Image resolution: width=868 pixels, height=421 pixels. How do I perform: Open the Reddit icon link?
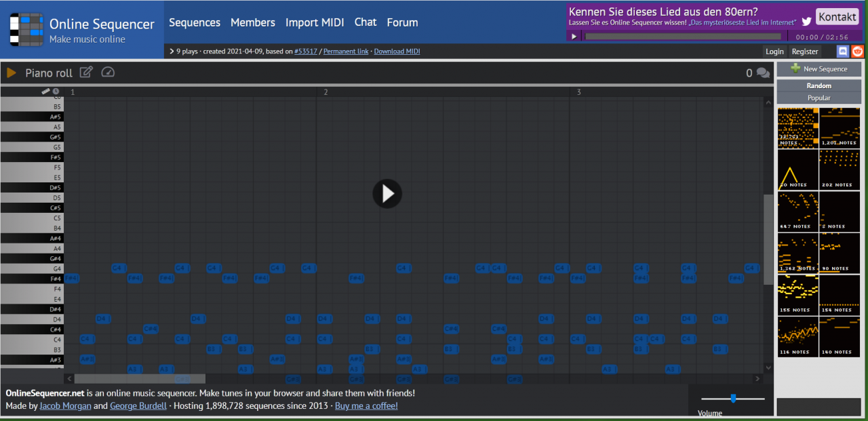pos(857,52)
